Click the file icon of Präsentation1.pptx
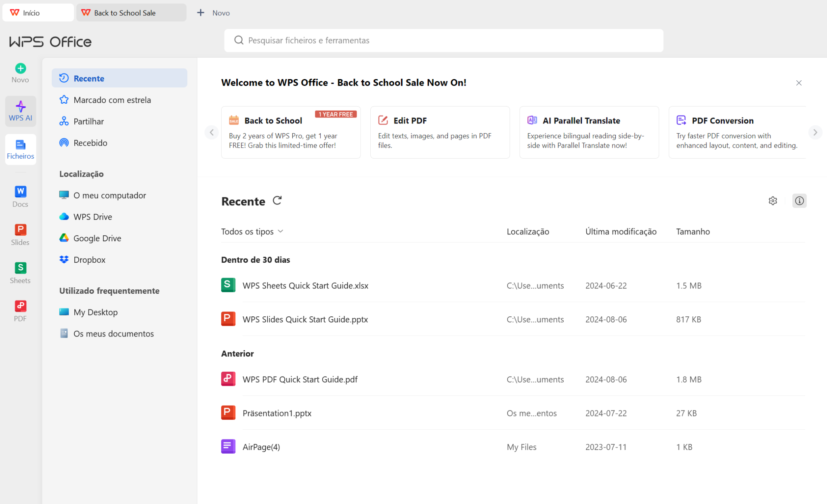The image size is (827, 504). coord(228,413)
